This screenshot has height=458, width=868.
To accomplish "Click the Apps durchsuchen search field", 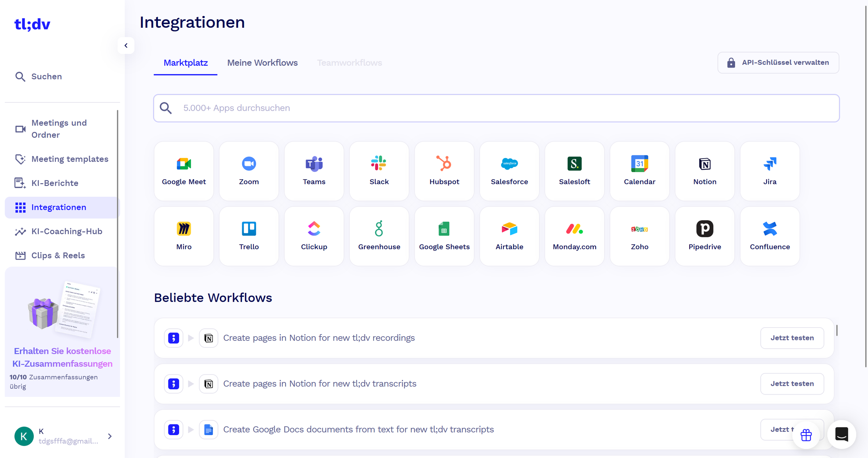I will tap(496, 108).
